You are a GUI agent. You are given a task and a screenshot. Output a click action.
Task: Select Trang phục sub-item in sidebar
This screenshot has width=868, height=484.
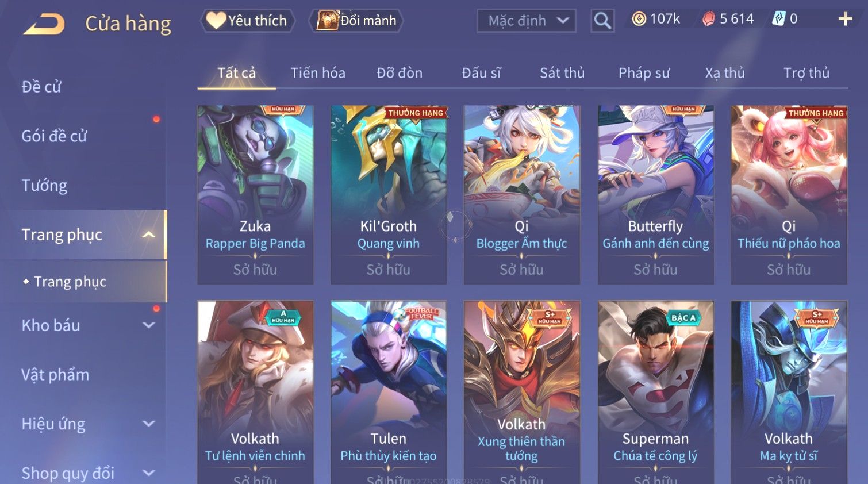pyautogui.click(x=70, y=282)
